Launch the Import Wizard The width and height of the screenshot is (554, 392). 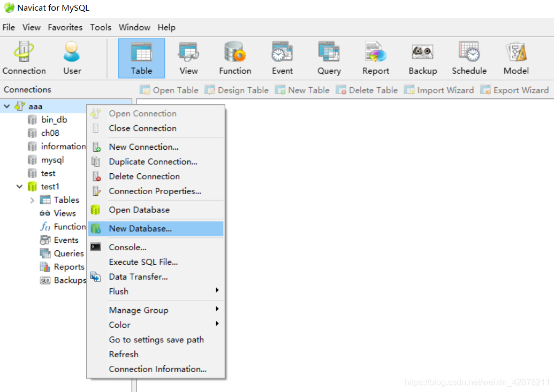click(439, 90)
